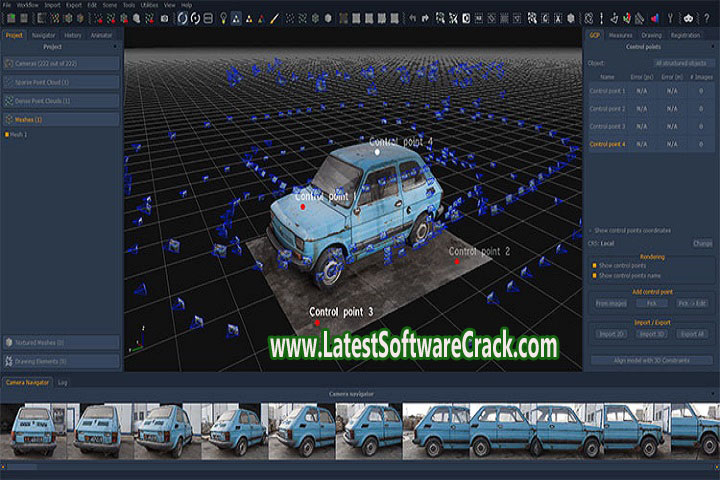Click the redo arrow in the toolbar
The image size is (720, 480).
pos(425,18)
